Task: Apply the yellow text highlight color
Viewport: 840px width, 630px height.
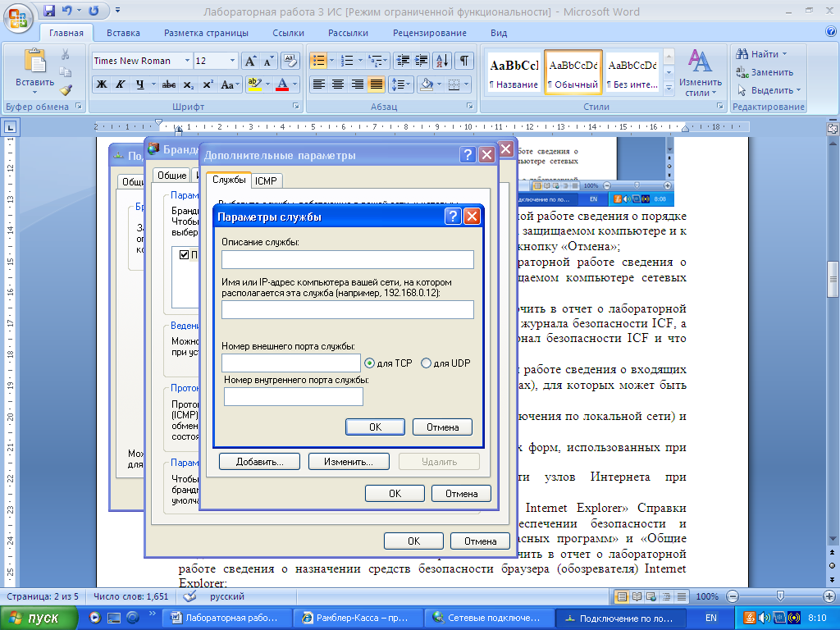Action: coord(254,84)
